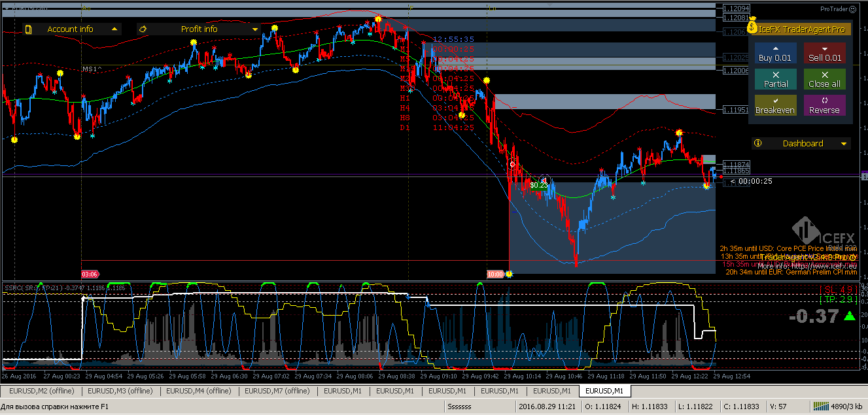
Task: Click the German Prelim CPI news line
Action: point(791,272)
